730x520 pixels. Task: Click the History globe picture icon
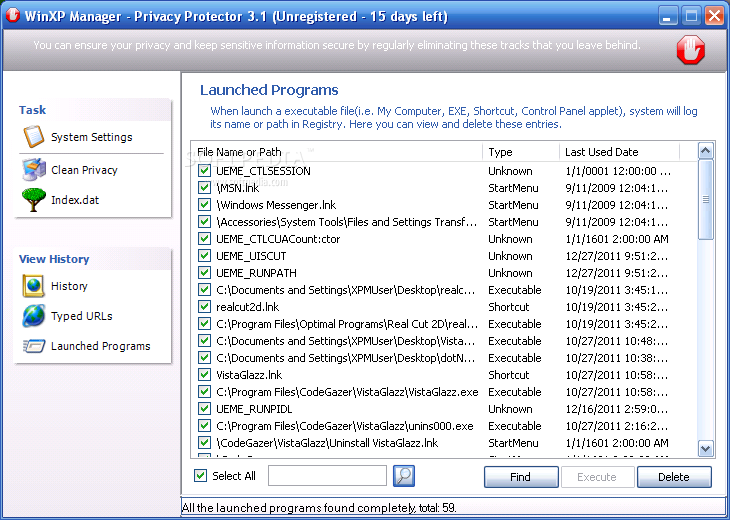(x=34, y=286)
